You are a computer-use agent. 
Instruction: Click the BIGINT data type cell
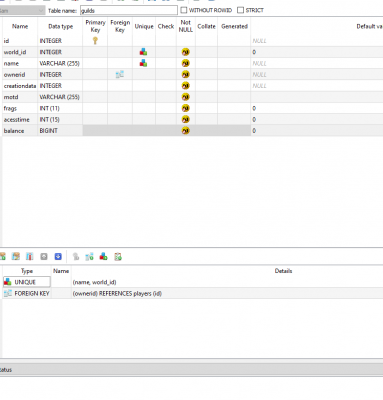point(60,131)
